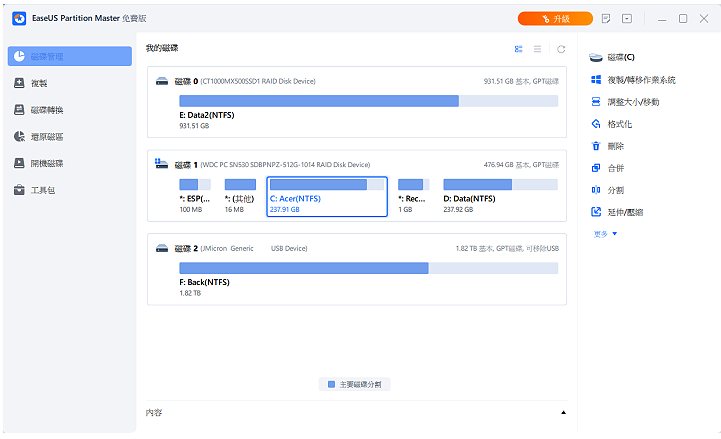
Task: Select the E: Data2(NTFS) partition bar
Action: [x=368, y=101]
